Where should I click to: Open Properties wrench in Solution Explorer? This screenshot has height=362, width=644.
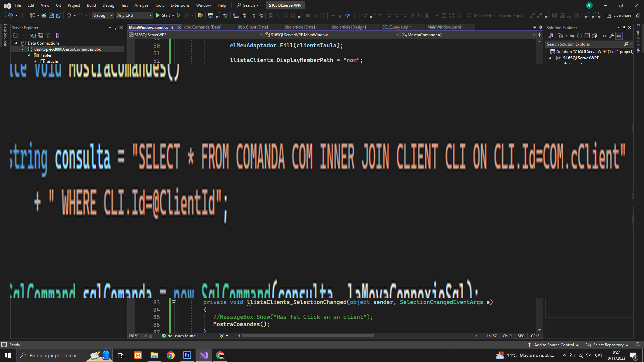tap(612, 36)
